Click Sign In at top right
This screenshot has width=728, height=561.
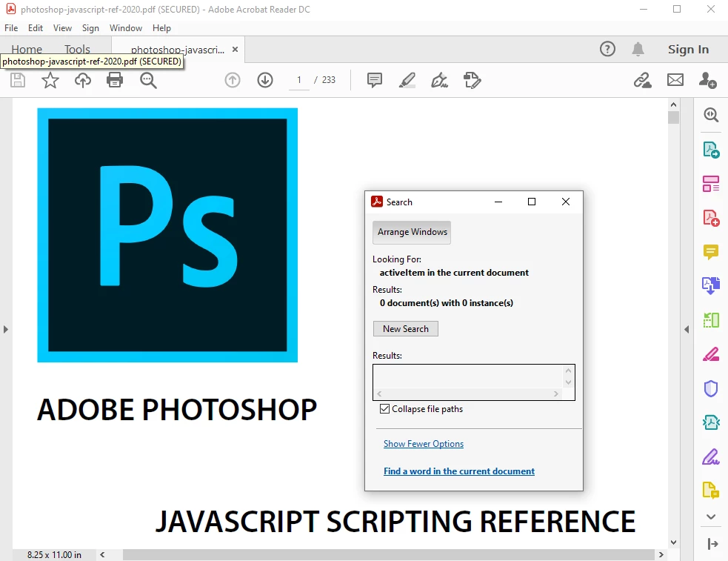pos(688,49)
